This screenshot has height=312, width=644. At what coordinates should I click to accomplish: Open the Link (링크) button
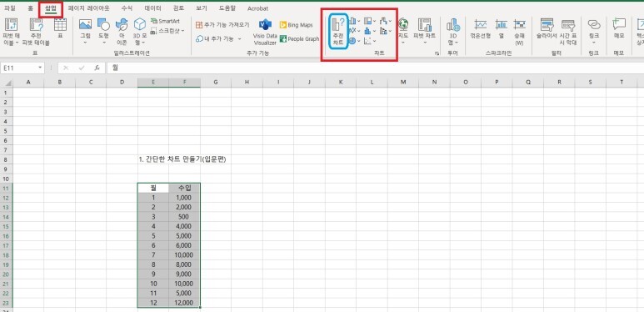pyautogui.click(x=593, y=31)
